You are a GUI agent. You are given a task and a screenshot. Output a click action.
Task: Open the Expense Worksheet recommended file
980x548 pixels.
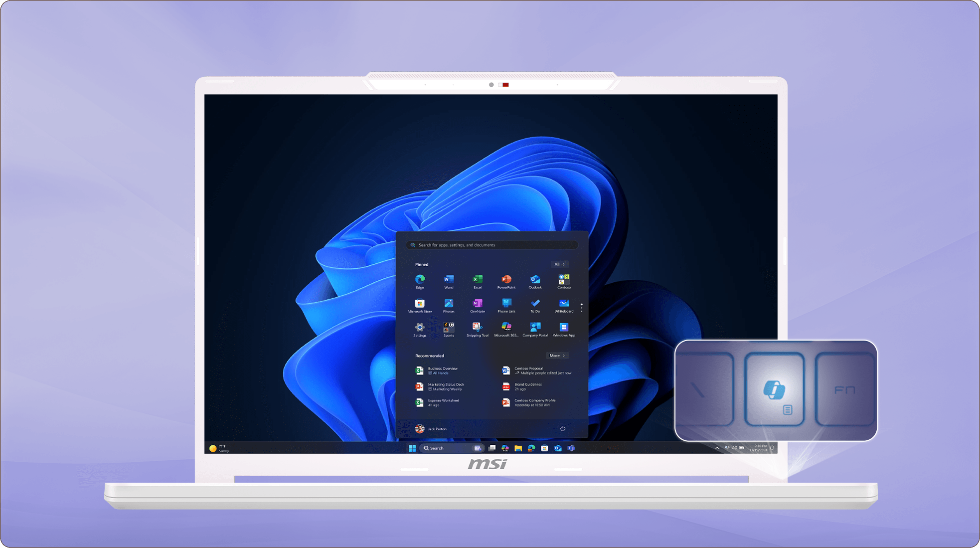(438, 402)
